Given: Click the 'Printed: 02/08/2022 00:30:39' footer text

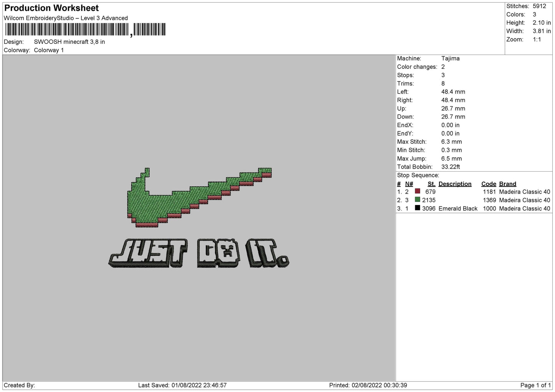Looking at the screenshot, I should 368,385.
